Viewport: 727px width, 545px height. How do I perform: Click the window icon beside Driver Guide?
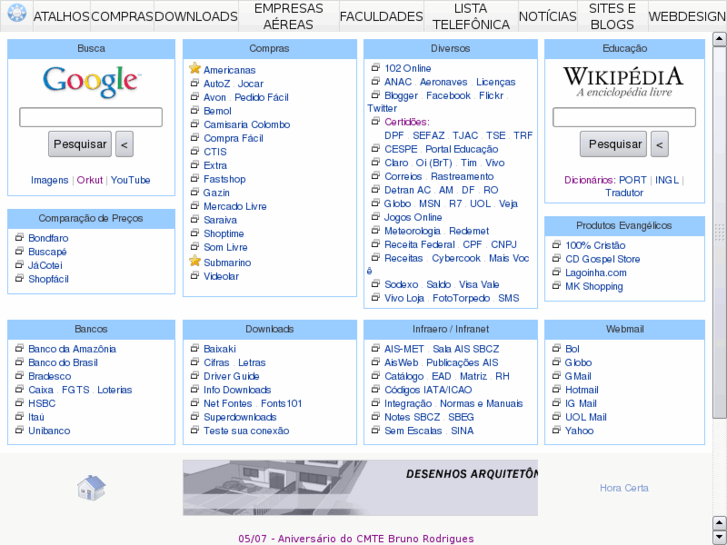click(x=195, y=376)
